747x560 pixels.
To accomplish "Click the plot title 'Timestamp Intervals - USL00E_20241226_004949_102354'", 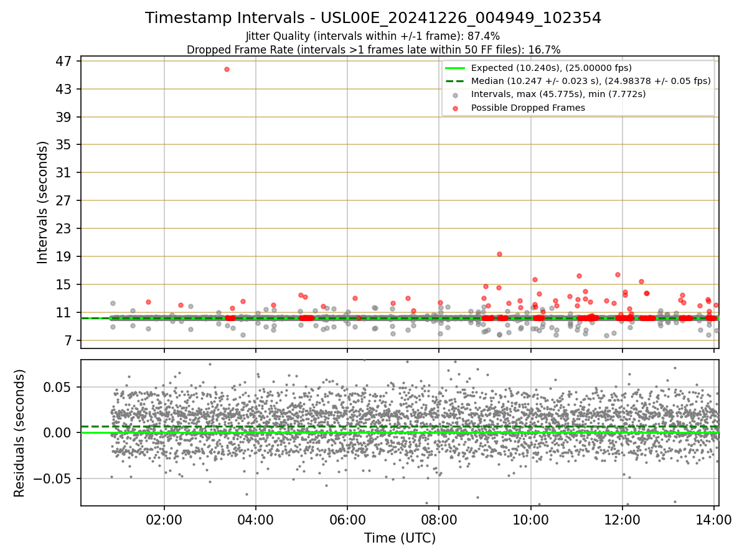I will point(374,18).
